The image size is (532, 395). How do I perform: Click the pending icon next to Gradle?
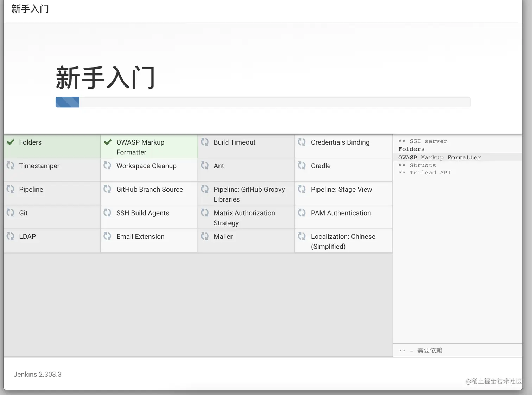[x=302, y=165]
